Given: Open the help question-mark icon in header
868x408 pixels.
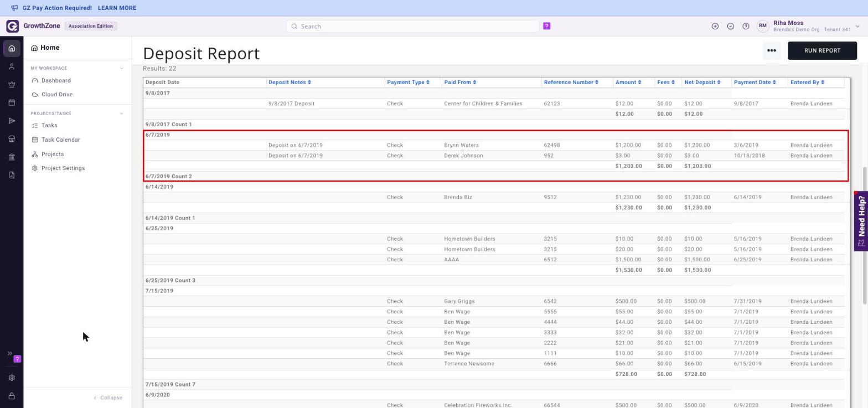Looking at the screenshot, I should point(746,26).
